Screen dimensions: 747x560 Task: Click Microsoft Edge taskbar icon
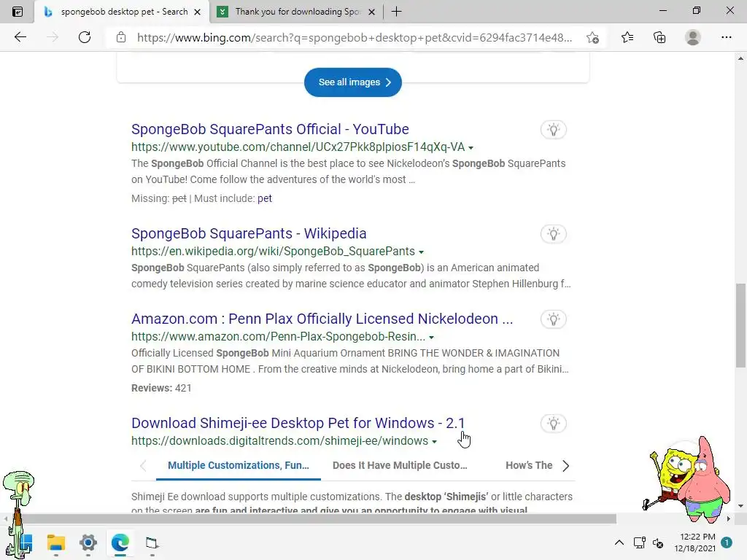(120, 542)
